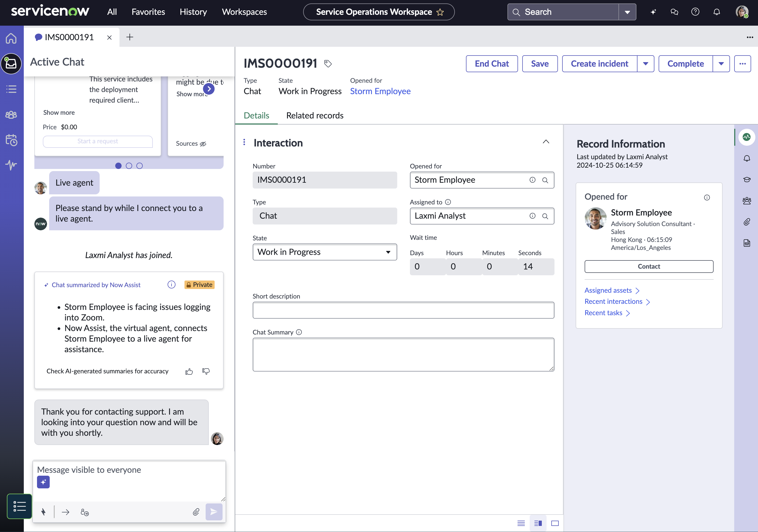This screenshot has width=758, height=532.
Task: Give thumbs down to the AI-generated summary
Action: tap(205, 372)
